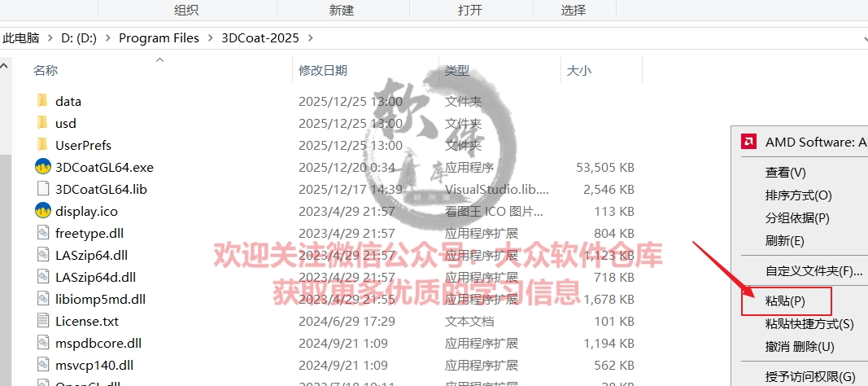Select file name LASzip64d.dll

tap(95, 278)
